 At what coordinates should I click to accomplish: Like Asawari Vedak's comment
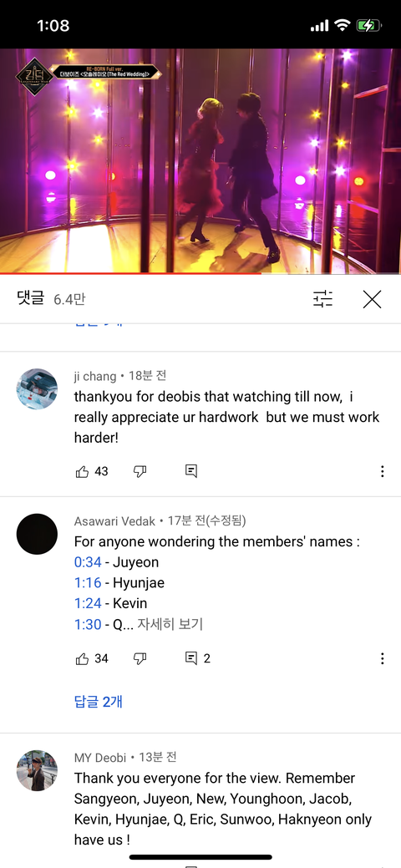[x=81, y=658]
